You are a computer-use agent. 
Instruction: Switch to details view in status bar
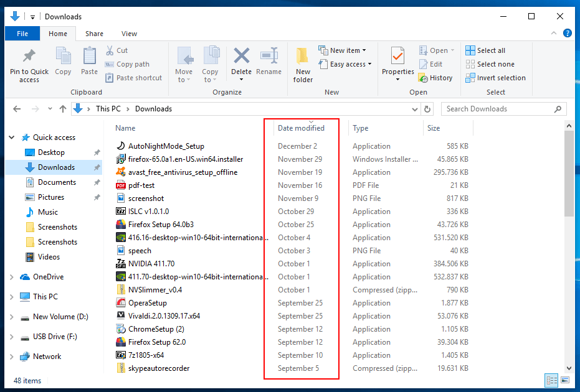tap(551, 380)
